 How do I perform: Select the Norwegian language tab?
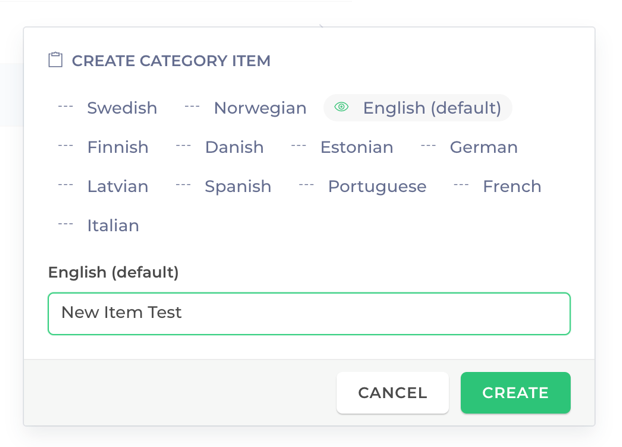click(x=246, y=108)
